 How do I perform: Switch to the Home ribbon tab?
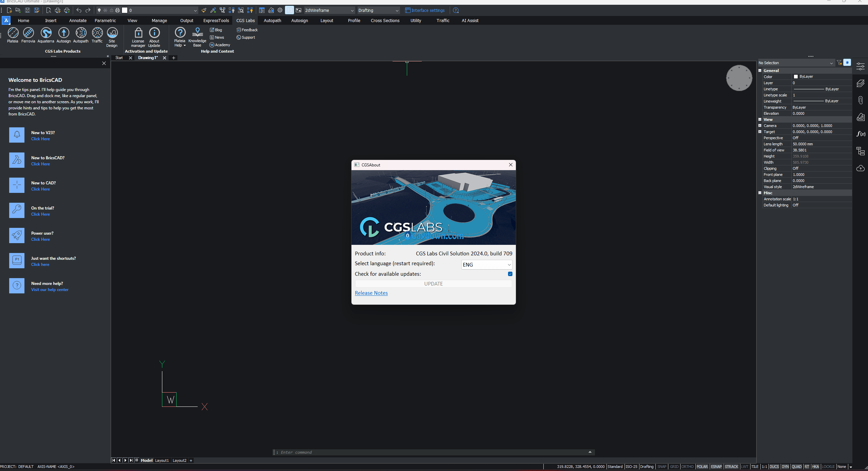point(23,20)
